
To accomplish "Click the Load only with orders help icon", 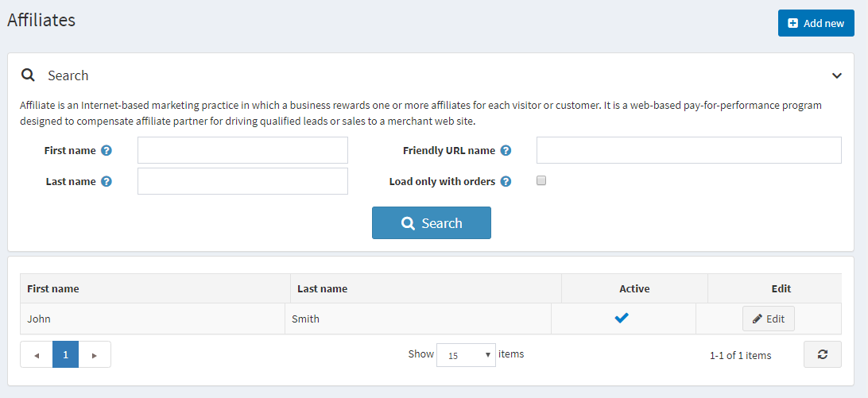I will click(x=506, y=181).
